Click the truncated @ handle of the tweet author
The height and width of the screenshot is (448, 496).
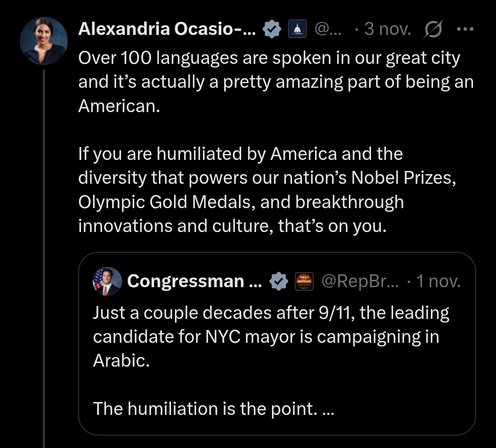pos(327,30)
